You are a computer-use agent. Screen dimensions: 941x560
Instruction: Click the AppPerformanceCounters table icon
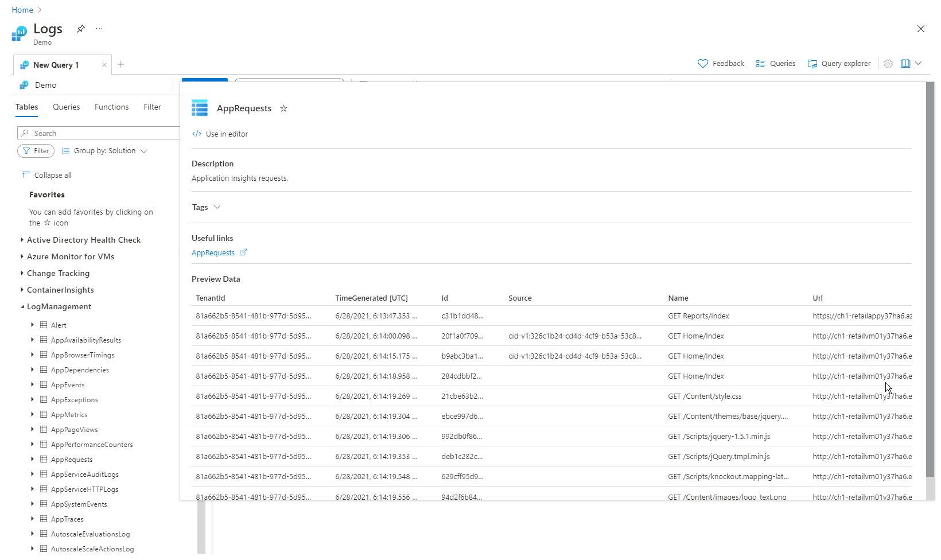(44, 444)
